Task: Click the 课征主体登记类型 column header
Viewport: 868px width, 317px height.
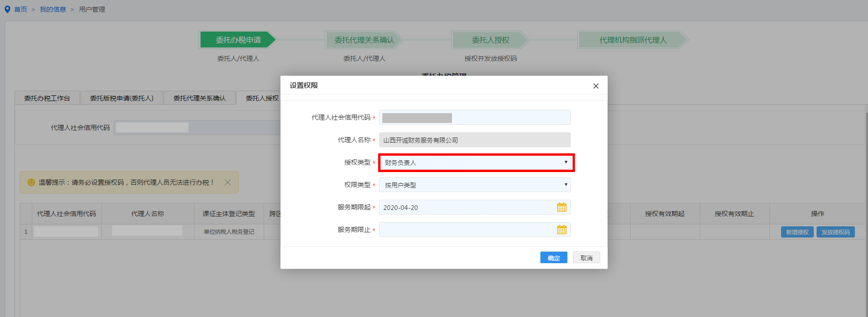Action: pyautogui.click(x=229, y=214)
